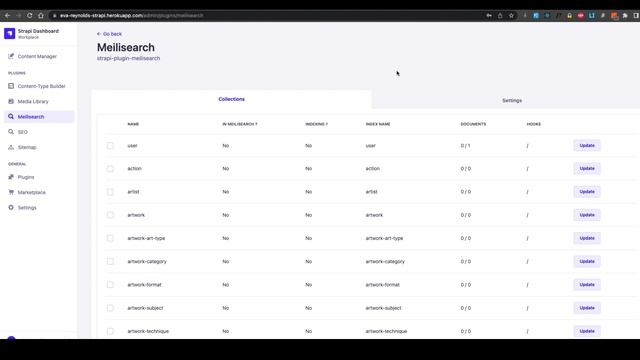This screenshot has width=640, height=360.
Task: Click the 'Meilisearch' page heading
Action: point(126,48)
